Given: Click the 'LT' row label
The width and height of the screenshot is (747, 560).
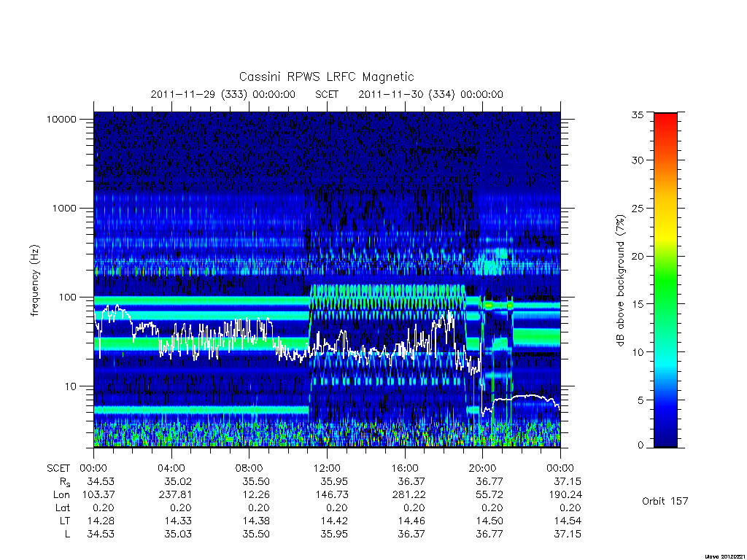Looking at the screenshot, I should tap(65, 521).
